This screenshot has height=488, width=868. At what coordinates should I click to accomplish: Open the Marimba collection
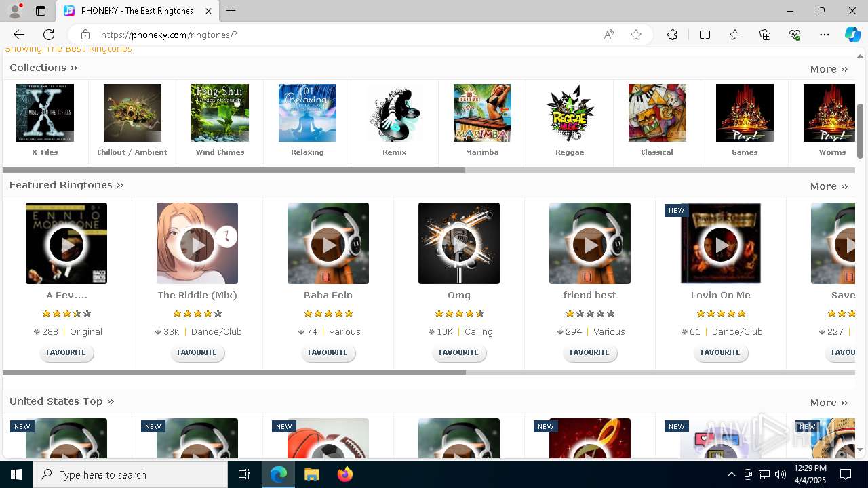(x=482, y=113)
